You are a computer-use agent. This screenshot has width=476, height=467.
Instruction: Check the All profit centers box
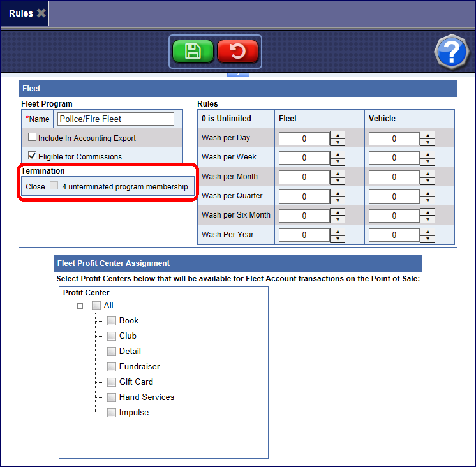pyautogui.click(x=96, y=306)
